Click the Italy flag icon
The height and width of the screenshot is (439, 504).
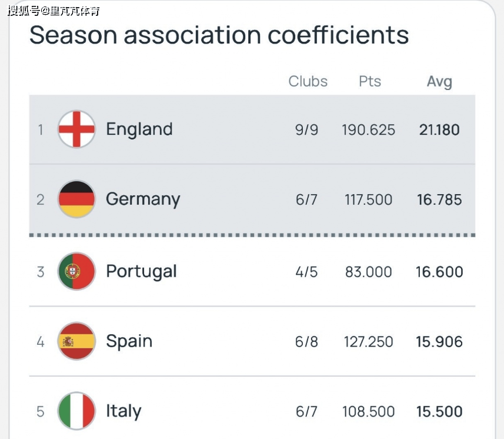[76, 411]
